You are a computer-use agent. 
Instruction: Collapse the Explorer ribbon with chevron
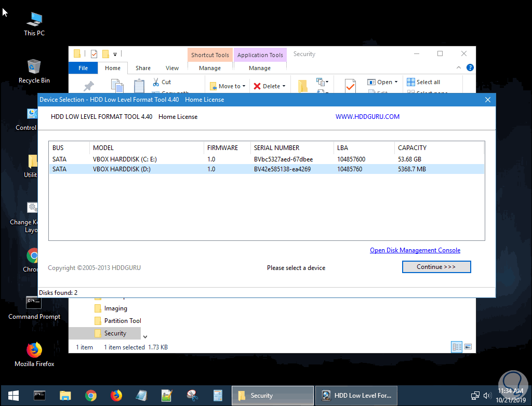[459, 67]
